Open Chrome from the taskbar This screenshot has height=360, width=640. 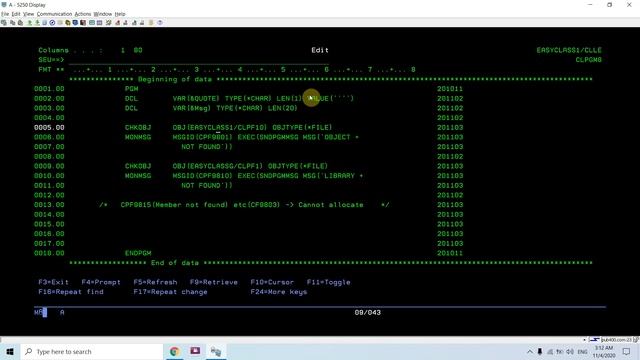pos(175,351)
